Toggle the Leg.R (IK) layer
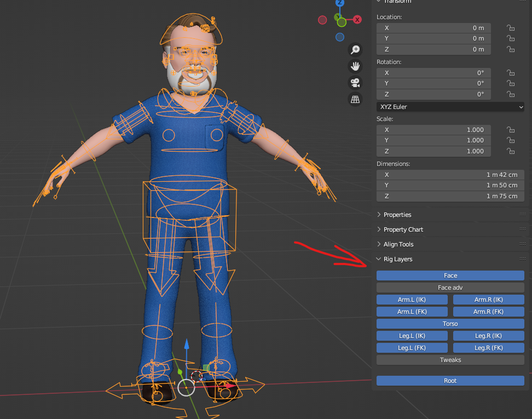Viewport: 532px width, 419px height. (489, 336)
